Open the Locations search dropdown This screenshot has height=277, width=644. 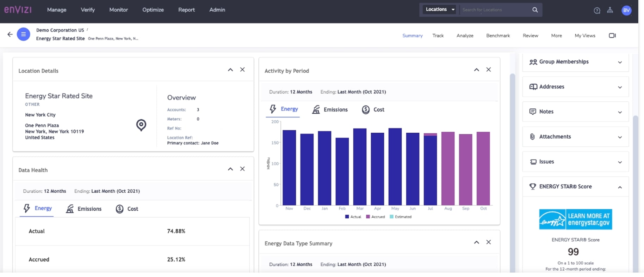coord(440,10)
